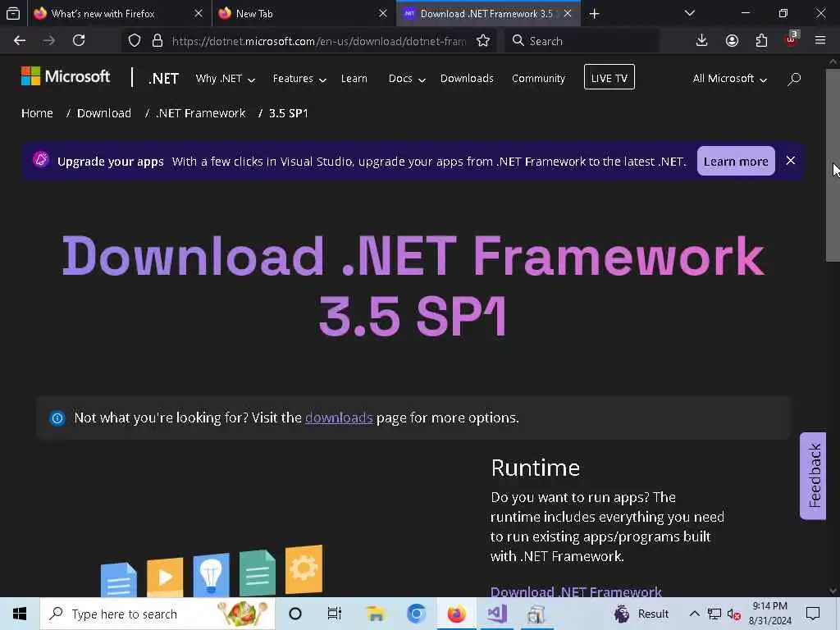Screen dimensions: 840x630
Task: Click the Learn more button in banner
Action: point(736,161)
